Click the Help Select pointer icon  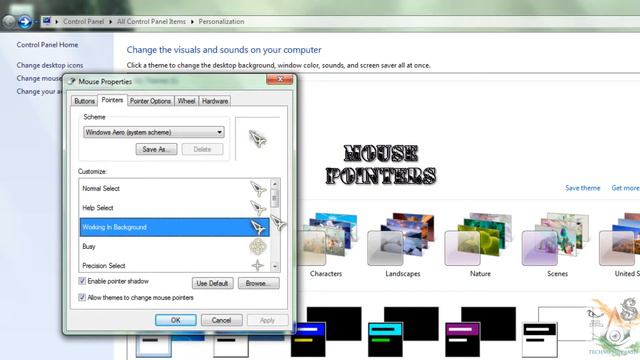pyautogui.click(x=258, y=208)
